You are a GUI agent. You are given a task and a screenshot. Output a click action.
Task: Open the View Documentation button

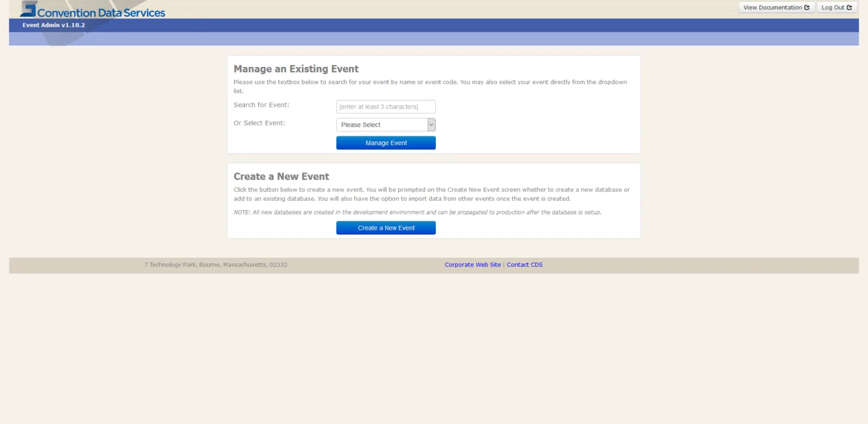click(x=776, y=7)
